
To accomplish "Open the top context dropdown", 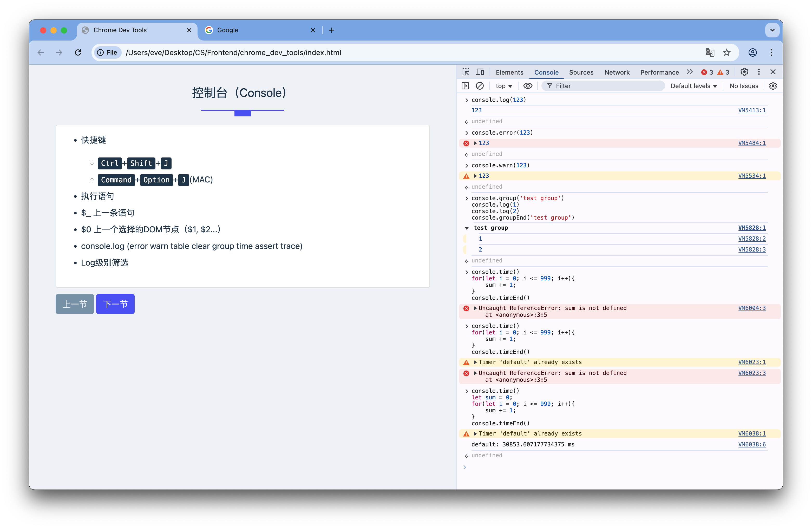I will pyautogui.click(x=503, y=86).
